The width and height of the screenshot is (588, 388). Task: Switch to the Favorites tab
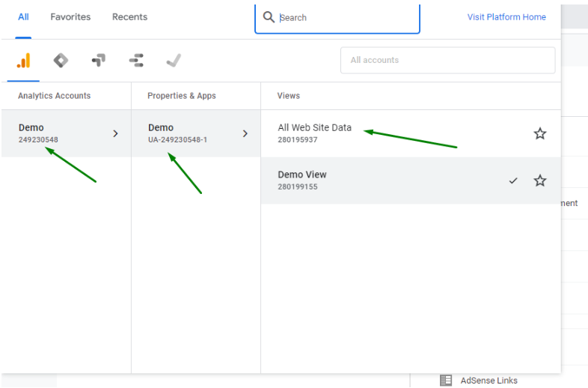point(70,17)
